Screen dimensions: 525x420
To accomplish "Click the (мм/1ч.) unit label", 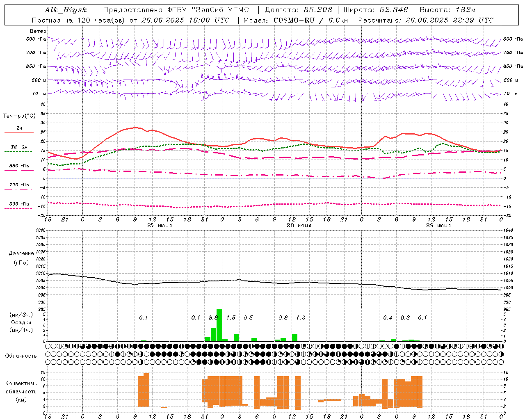I will tap(21, 330).
